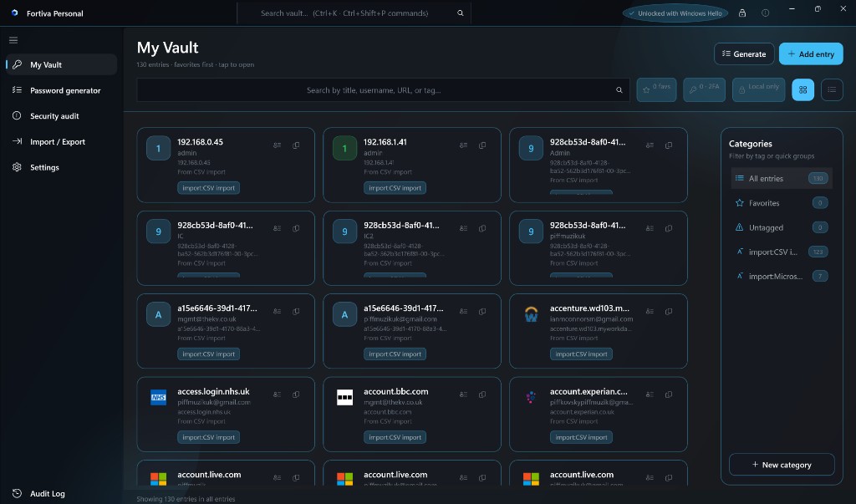Click 'Showing 130 entries in all entries' status
Image resolution: width=856 pixels, height=504 pixels.
tap(186, 499)
